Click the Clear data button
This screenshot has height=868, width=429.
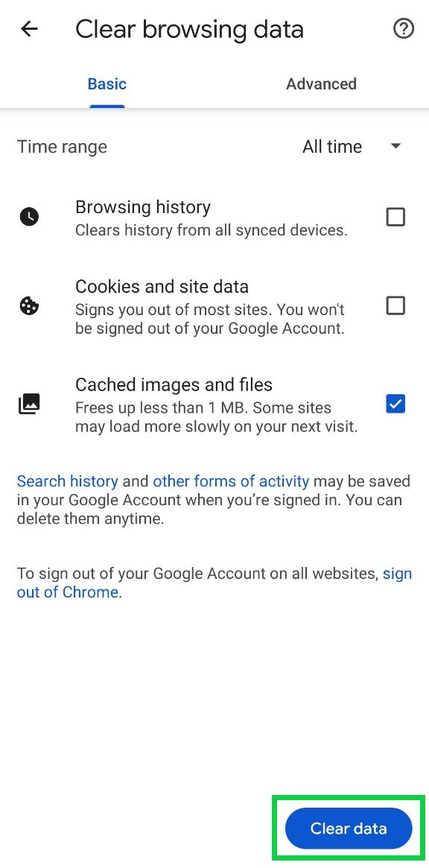[x=349, y=829]
